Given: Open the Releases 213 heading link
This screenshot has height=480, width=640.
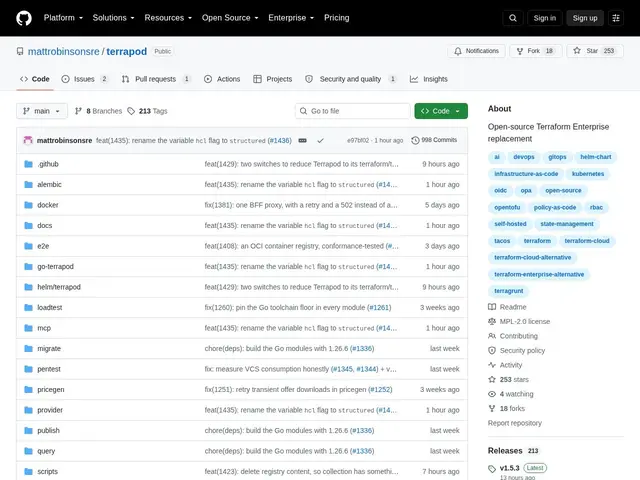Looking at the screenshot, I should [513, 451].
